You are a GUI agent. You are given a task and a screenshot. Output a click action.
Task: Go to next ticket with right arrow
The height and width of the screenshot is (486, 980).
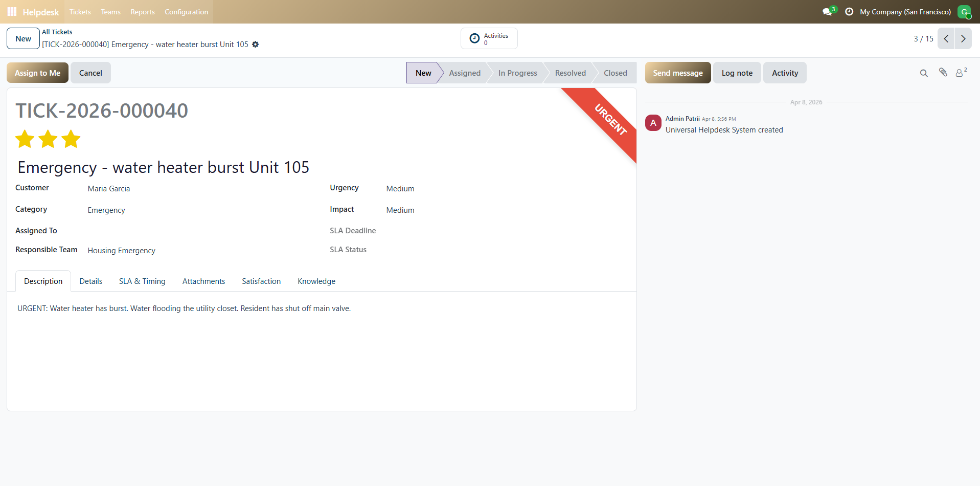963,39
